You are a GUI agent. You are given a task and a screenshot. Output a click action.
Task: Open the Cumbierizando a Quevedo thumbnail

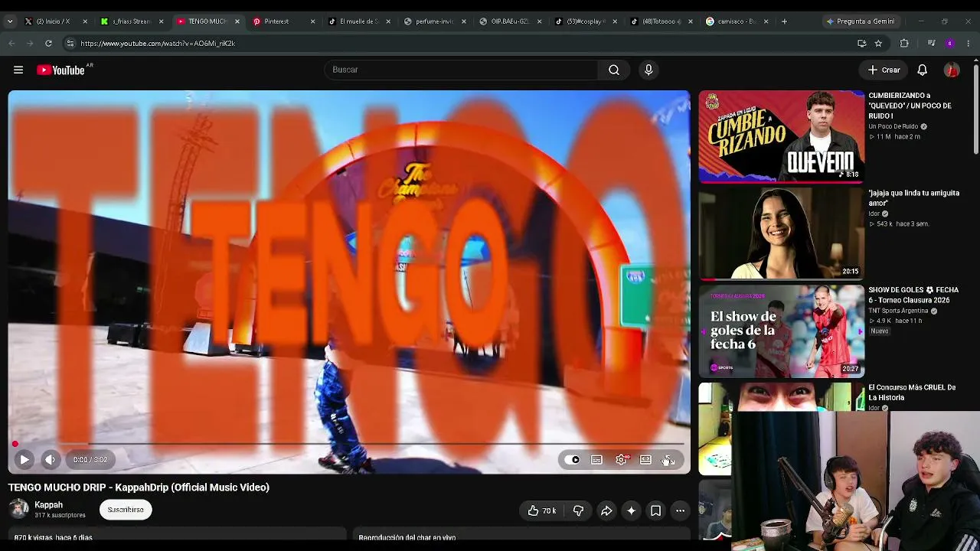click(781, 136)
